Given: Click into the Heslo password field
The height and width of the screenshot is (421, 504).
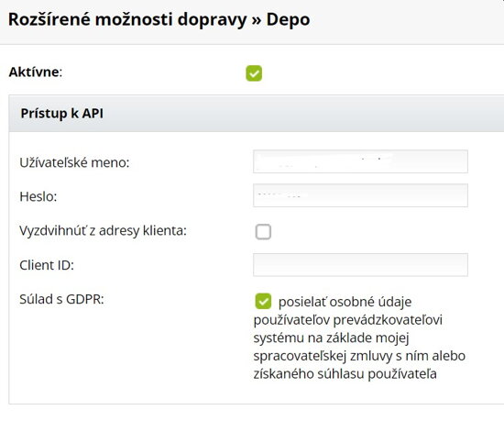Looking at the screenshot, I should (360, 195).
